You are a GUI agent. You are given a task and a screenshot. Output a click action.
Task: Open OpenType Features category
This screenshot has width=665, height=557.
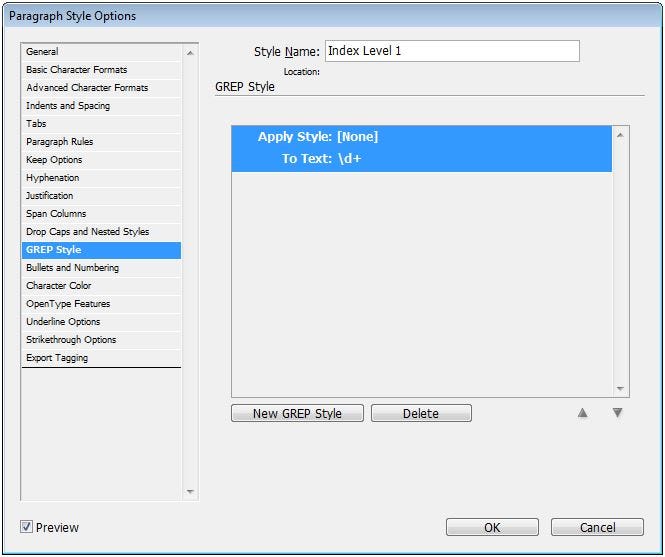tap(101, 304)
